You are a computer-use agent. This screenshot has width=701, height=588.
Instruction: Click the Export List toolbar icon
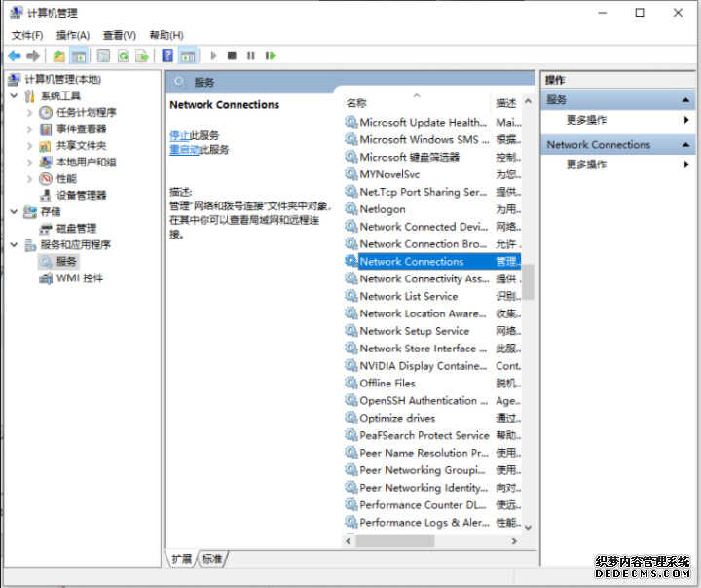click(142, 55)
